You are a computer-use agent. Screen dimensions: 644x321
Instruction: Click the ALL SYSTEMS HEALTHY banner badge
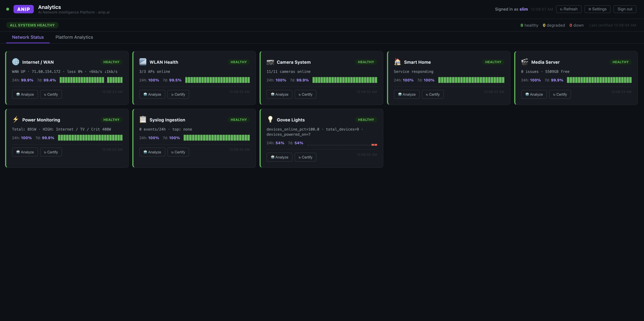(32, 25)
